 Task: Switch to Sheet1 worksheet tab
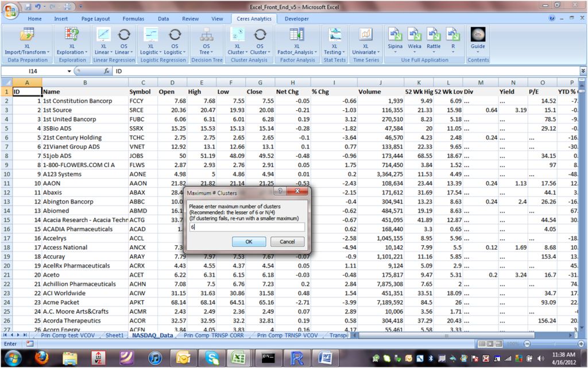(114, 335)
